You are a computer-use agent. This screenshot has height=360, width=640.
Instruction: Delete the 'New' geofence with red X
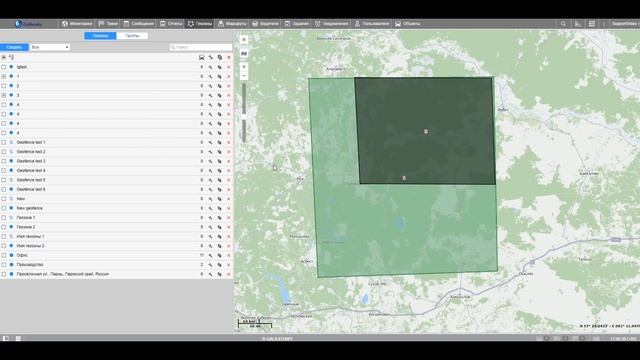[x=229, y=199]
